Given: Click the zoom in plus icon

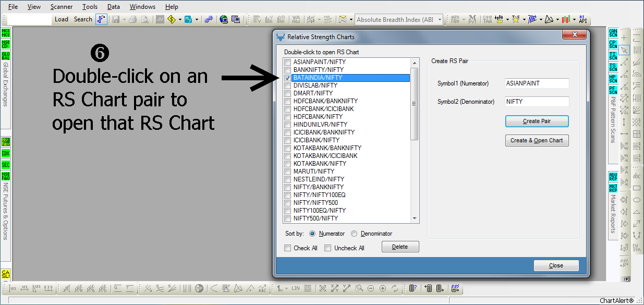Looking at the screenshot, I should click(x=383, y=288).
